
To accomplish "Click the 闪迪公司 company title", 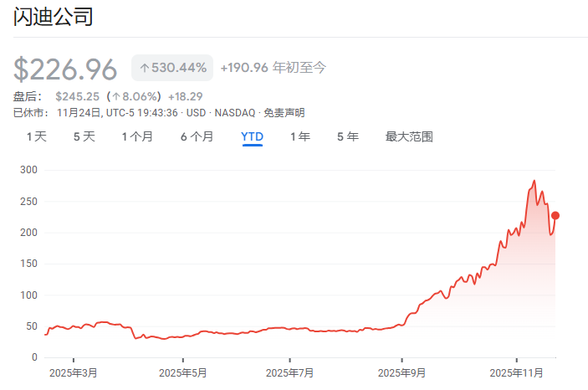I will [53, 17].
